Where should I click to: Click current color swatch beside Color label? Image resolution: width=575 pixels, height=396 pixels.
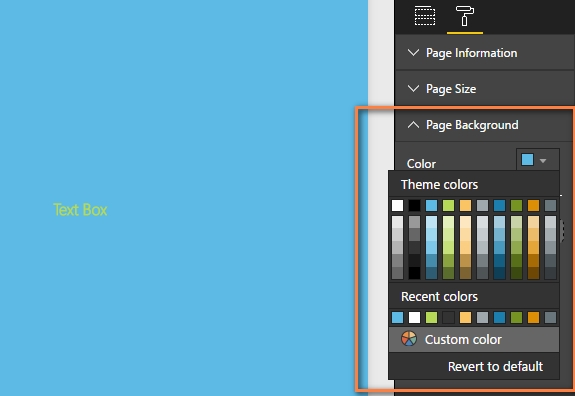(x=527, y=160)
